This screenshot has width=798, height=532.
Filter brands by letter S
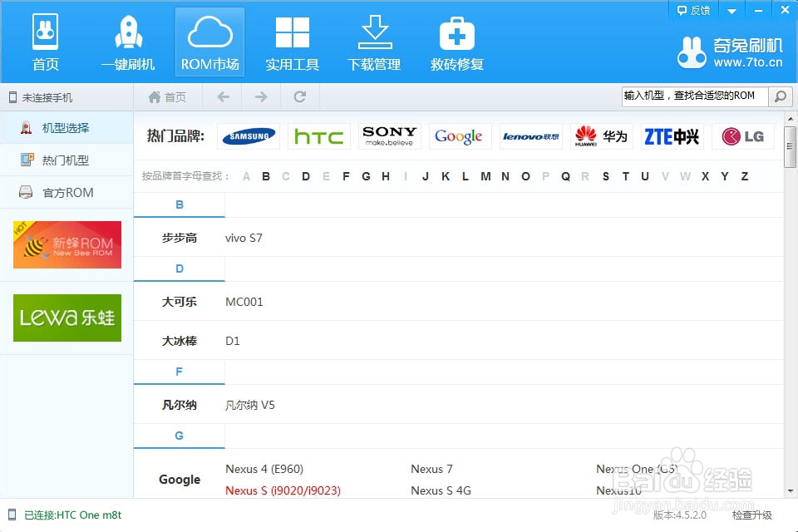coord(606,176)
